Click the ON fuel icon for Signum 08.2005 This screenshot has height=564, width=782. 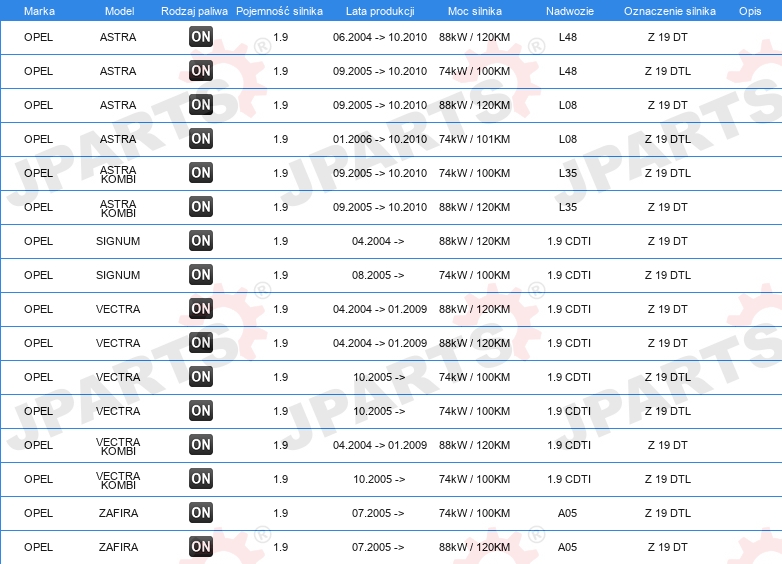[201, 275]
